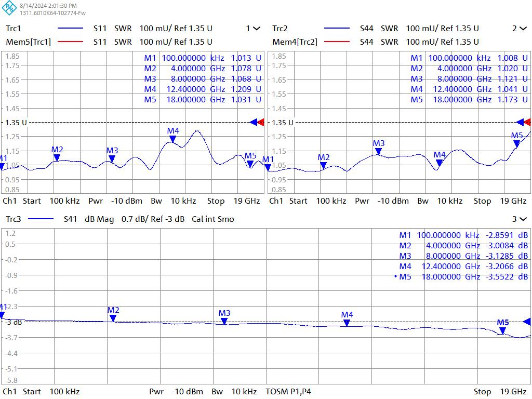The height and width of the screenshot is (399, 532).
Task: Click blue reference triangle in S11 diagram
Action: (x=254, y=123)
